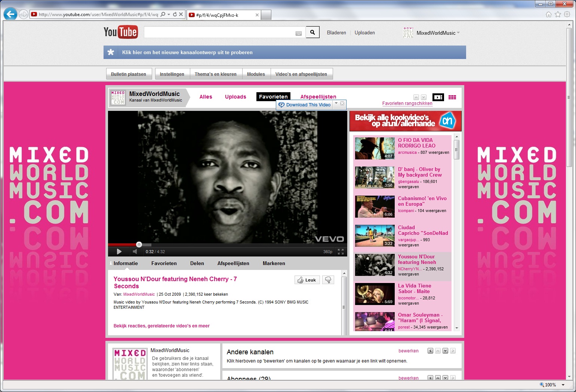Click the Favorieten rangschikken link

coord(407,103)
